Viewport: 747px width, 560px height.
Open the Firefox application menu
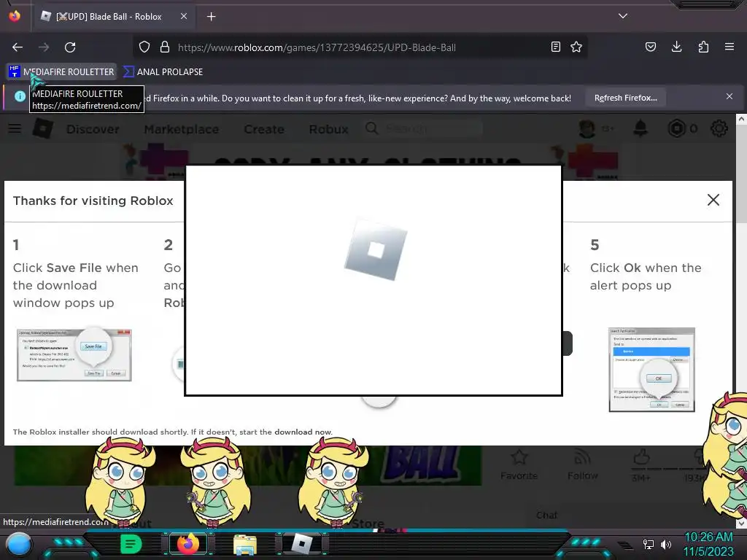click(x=729, y=47)
